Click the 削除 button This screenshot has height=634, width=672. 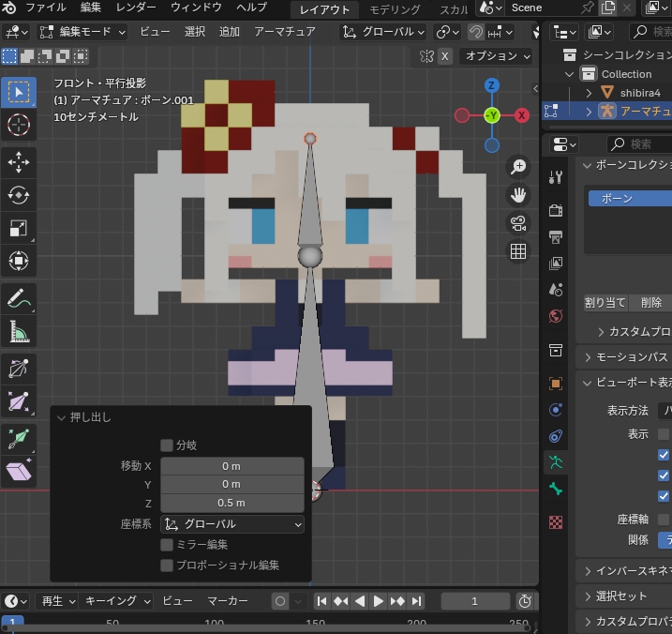tap(650, 302)
